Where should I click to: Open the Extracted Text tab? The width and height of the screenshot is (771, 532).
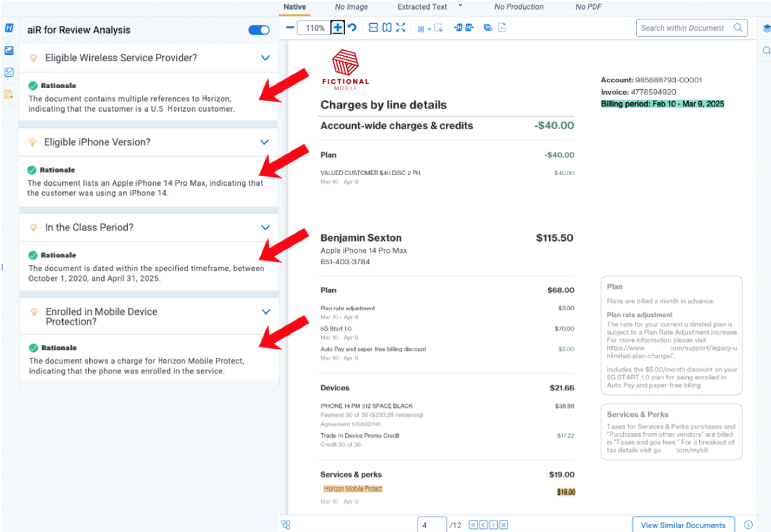pyautogui.click(x=422, y=7)
